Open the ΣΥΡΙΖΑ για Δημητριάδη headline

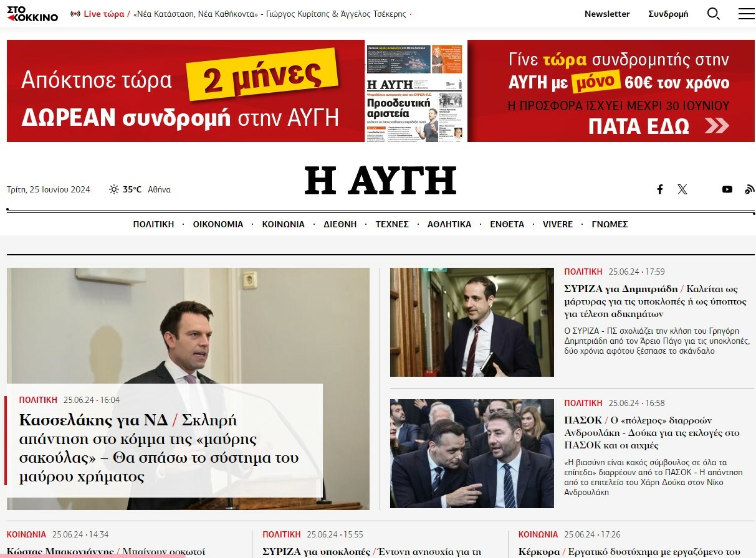click(x=655, y=301)
